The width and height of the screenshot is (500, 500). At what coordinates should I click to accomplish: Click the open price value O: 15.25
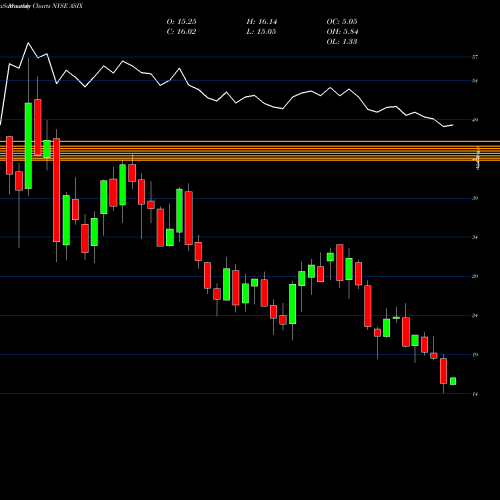[181, 22]
